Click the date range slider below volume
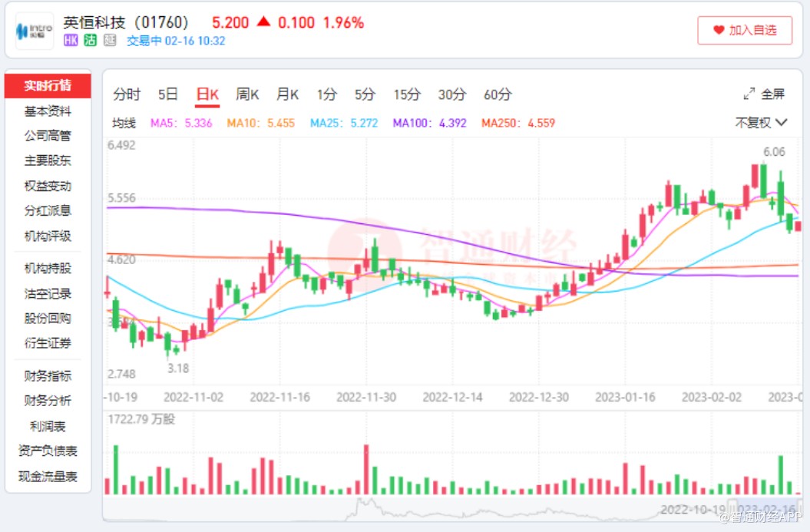 pyautogui.click(x=453, y=508)
